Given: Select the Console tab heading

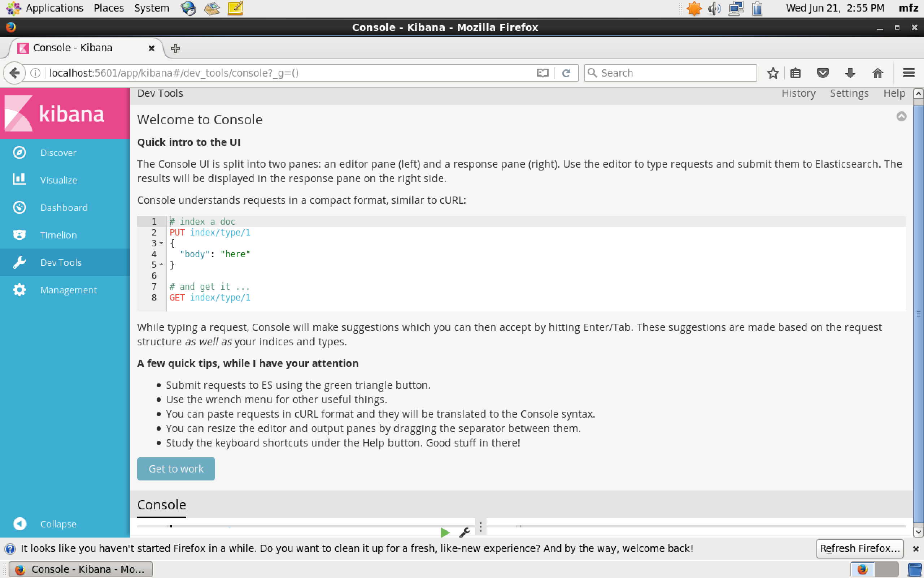Looking at the screenshot, I should coord(161,505).
